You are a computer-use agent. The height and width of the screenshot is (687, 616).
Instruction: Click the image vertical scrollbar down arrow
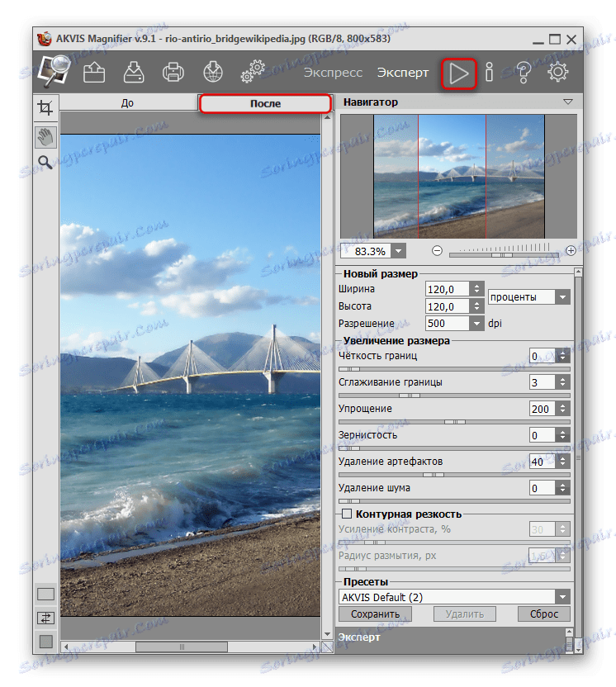click(x=327, y=635)
